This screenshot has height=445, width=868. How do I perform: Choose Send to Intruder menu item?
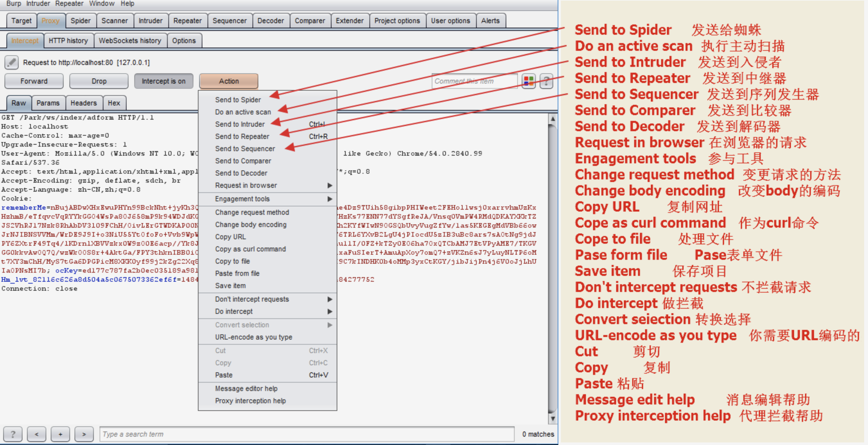[268, 124]
